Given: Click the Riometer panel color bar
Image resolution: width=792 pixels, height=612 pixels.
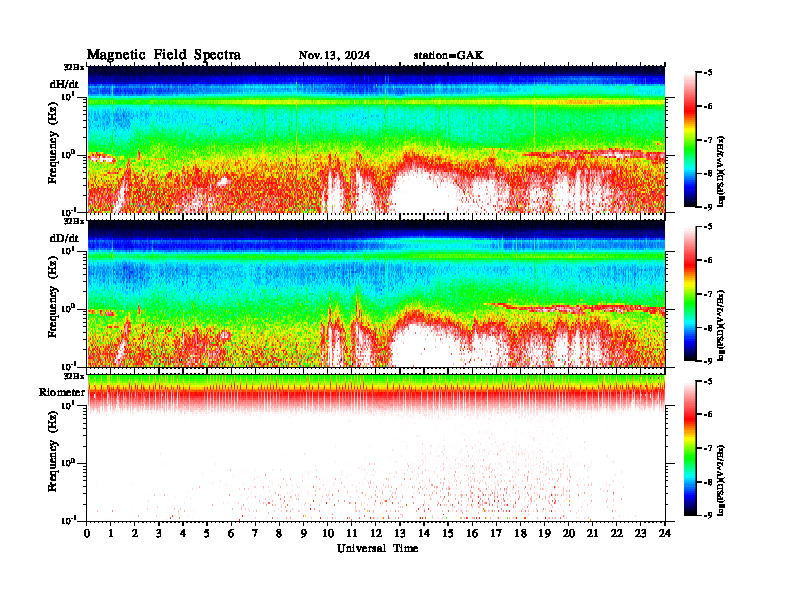Looking at the screenshot, I should coord(689,448).
